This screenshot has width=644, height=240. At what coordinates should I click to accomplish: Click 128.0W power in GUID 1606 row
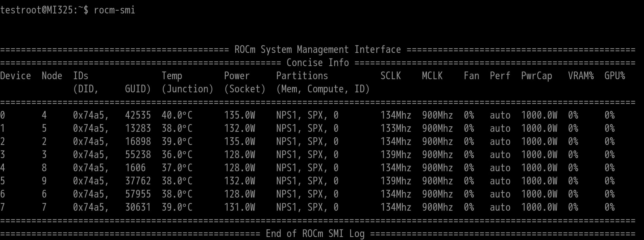point(239,168)
